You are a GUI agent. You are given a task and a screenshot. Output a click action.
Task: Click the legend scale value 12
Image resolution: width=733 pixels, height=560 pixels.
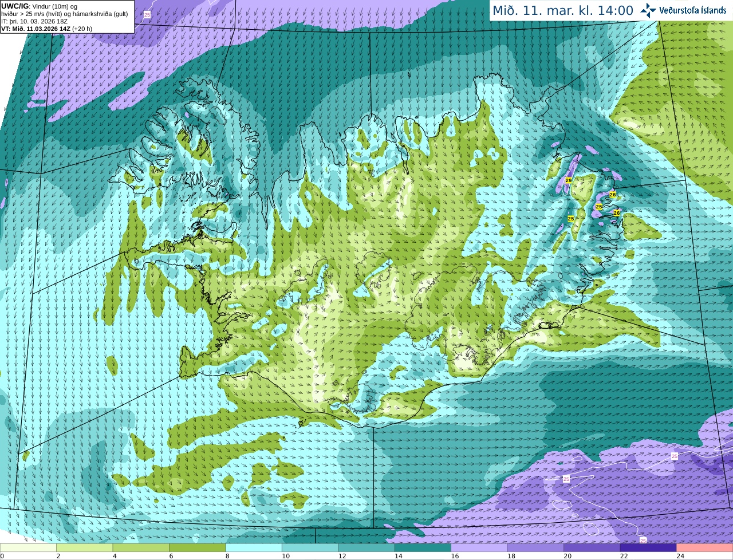click(342, 556)
